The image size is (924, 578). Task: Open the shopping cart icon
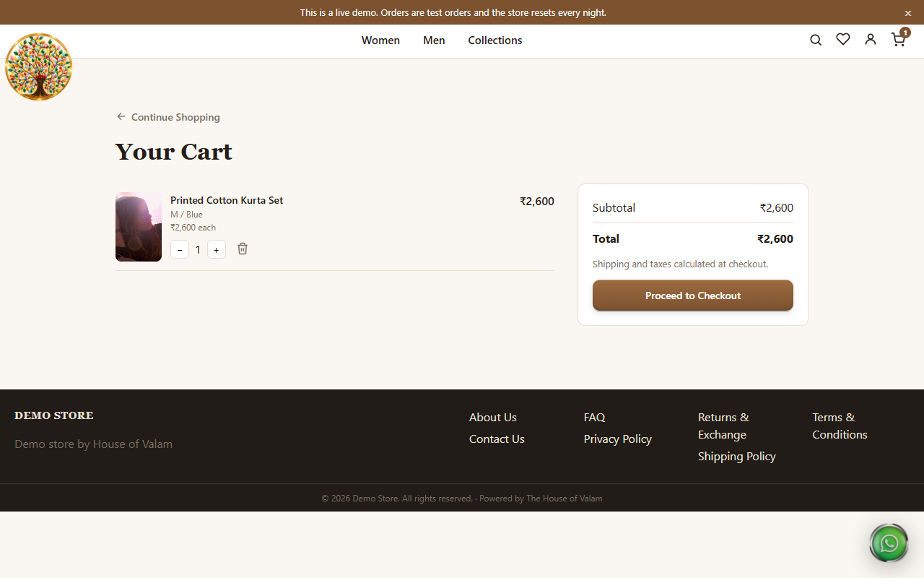[x=899, y=39]
